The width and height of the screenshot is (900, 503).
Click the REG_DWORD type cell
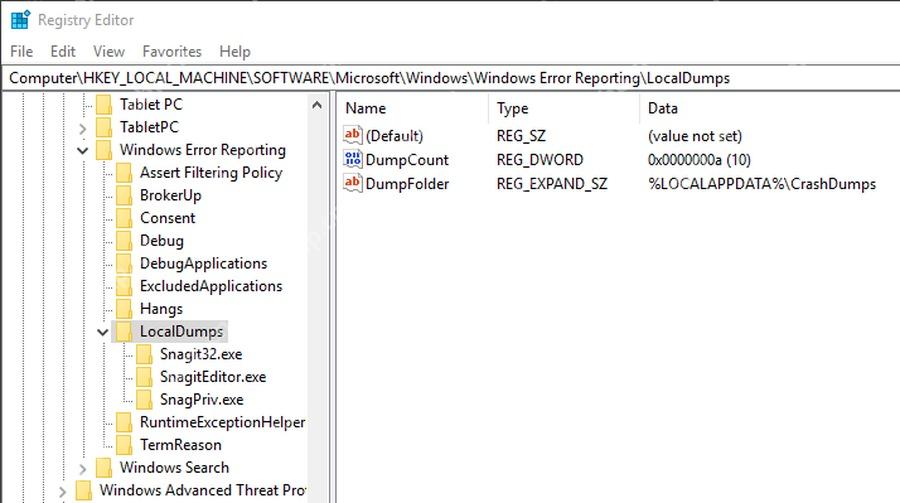coord(540,160)
